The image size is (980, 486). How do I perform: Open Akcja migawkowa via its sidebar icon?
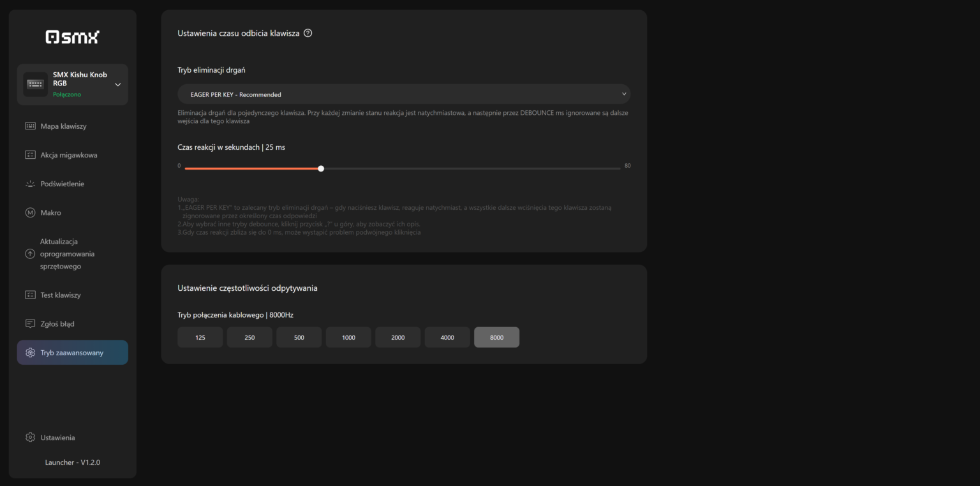[x=30, y=154]
